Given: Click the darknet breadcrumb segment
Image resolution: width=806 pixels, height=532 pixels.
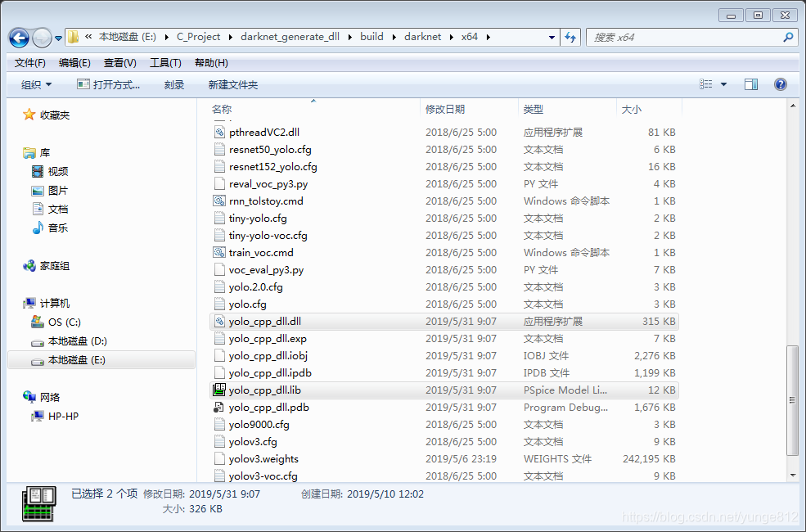Looking at the screenshot, I should (x=422, y=37).
